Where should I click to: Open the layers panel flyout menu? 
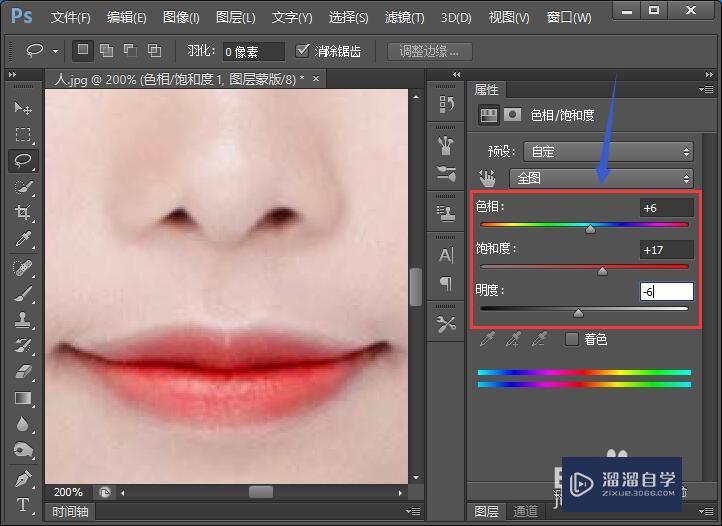tap(706, 511)
